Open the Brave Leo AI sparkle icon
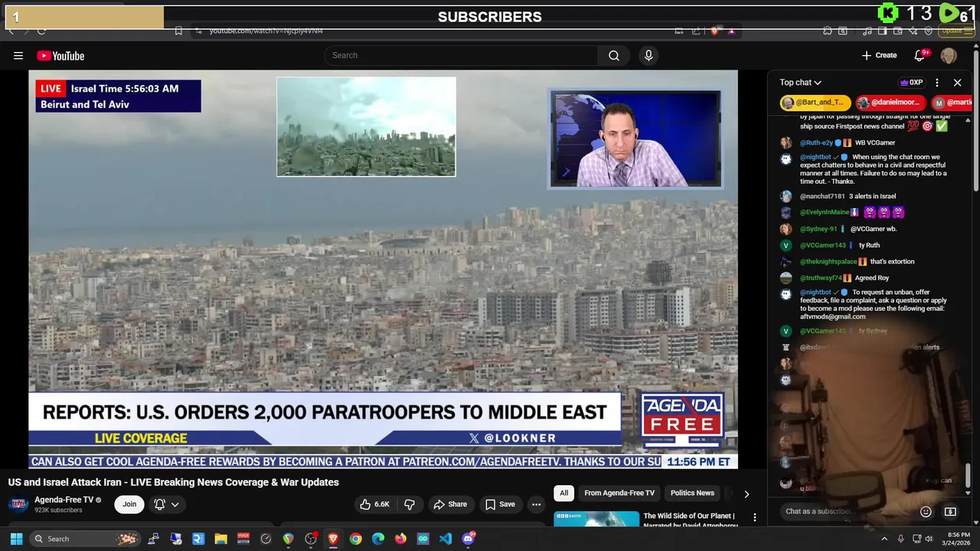980x551 pixels. 913,31
